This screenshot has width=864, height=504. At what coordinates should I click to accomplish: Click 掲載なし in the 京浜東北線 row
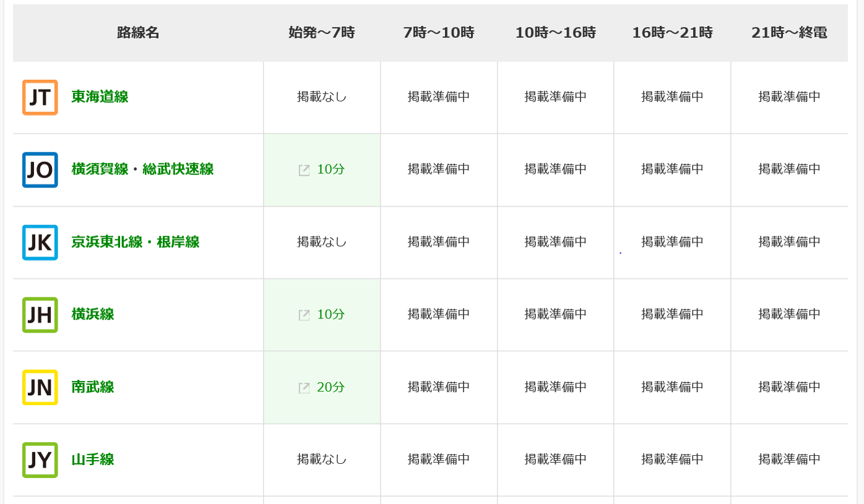tap(322, 242)
